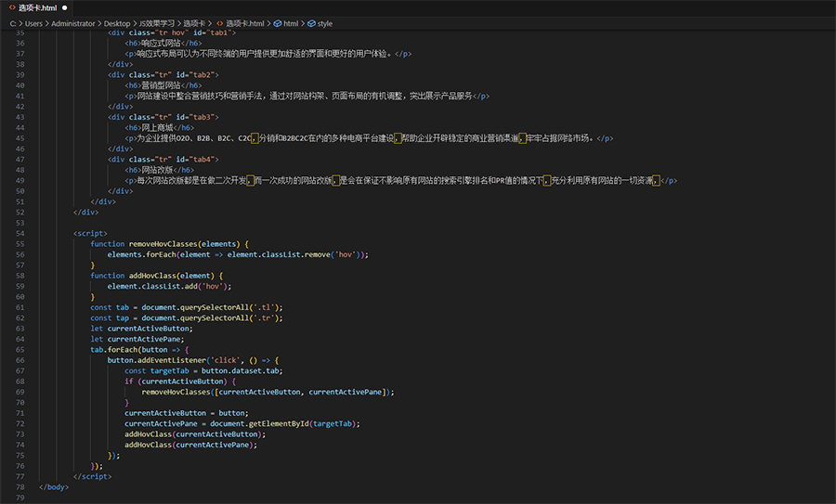Click line number 65 in the gutter

pyautogui.click(x=20, y=350)
